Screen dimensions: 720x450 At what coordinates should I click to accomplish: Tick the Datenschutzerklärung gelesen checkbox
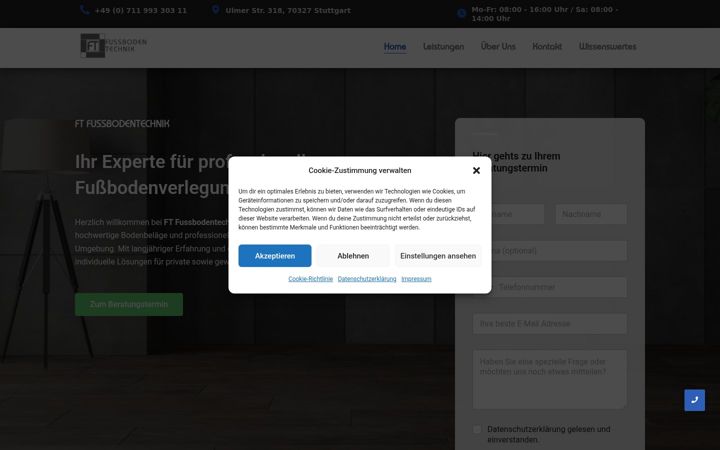tap(478, 429)
